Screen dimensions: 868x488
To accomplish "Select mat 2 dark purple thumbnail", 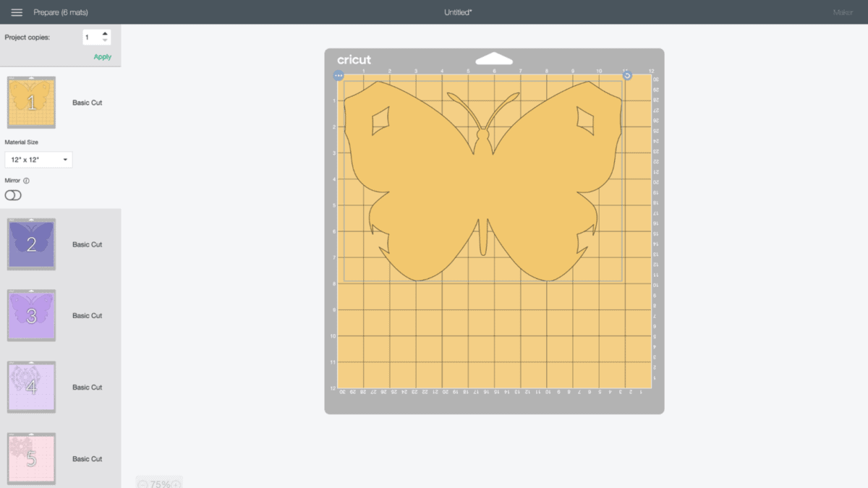I will (x=31, y=244).
